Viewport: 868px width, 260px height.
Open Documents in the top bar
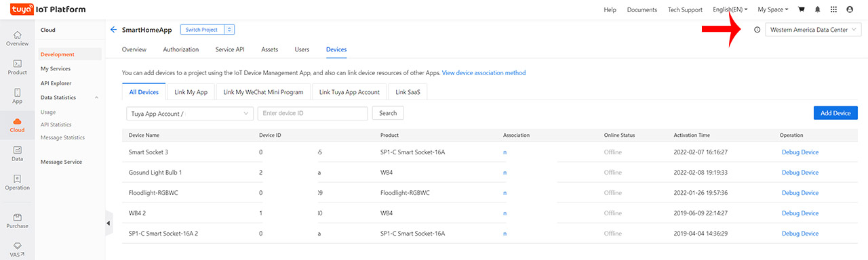(x=642, y=9)
